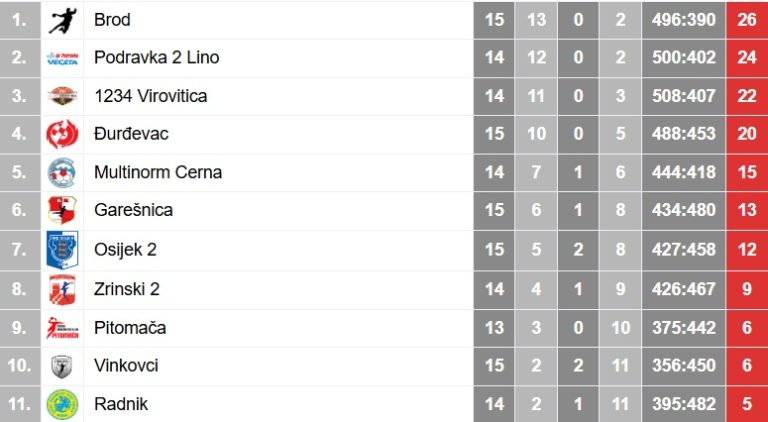
Task: Click the rank number 11 cell
Action: coord(20,404)
